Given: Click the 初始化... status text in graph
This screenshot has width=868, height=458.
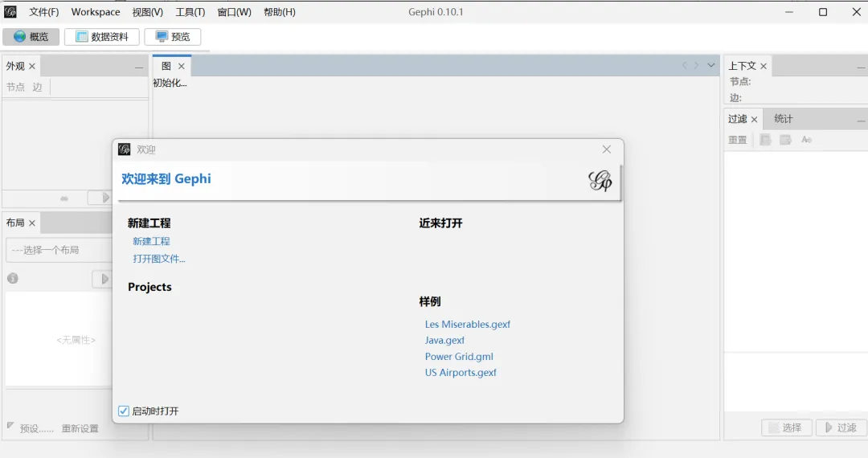Looking at the screenshot, I should click(170, 83).
